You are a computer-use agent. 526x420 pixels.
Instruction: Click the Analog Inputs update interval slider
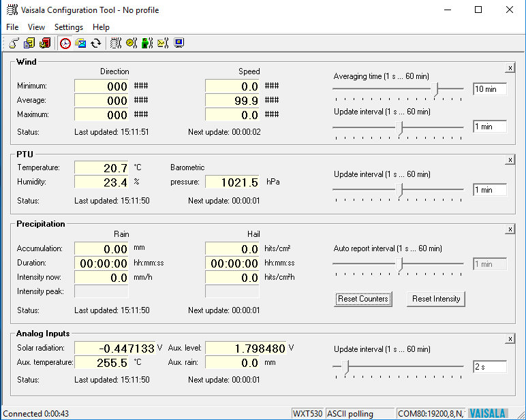346,367
